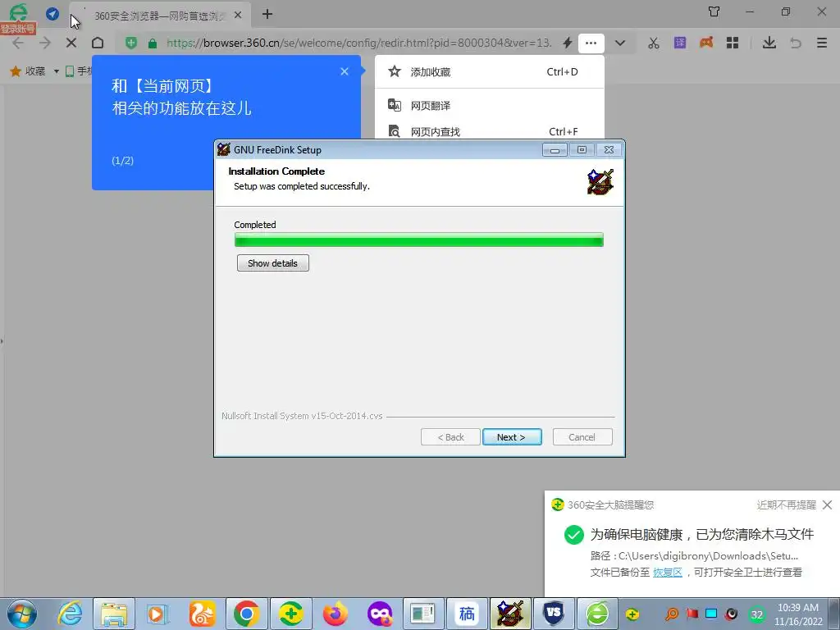Select 网页翻译 menu entry
The image size is (840, 630).
tap(489, 106)
